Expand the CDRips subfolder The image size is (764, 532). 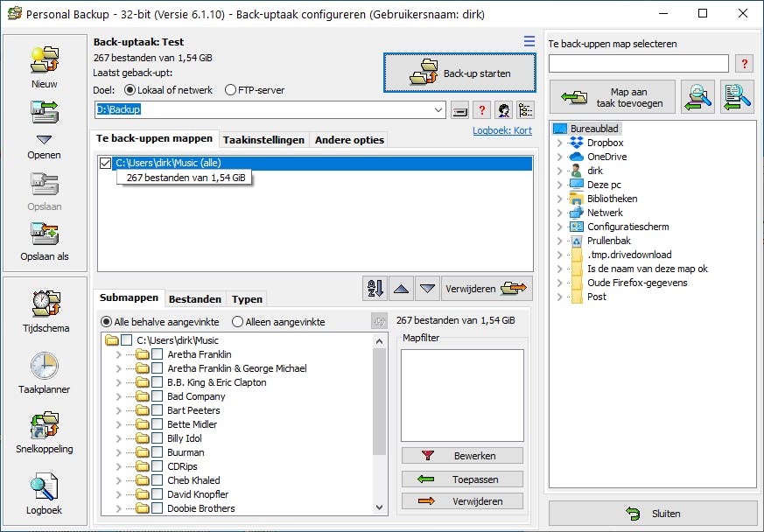coord(118,466)
